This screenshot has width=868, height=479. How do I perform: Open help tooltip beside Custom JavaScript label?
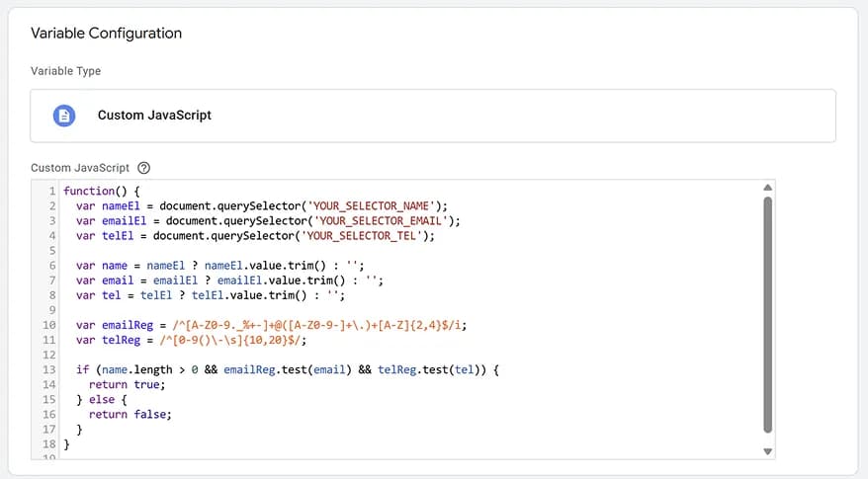coord(144,168)
